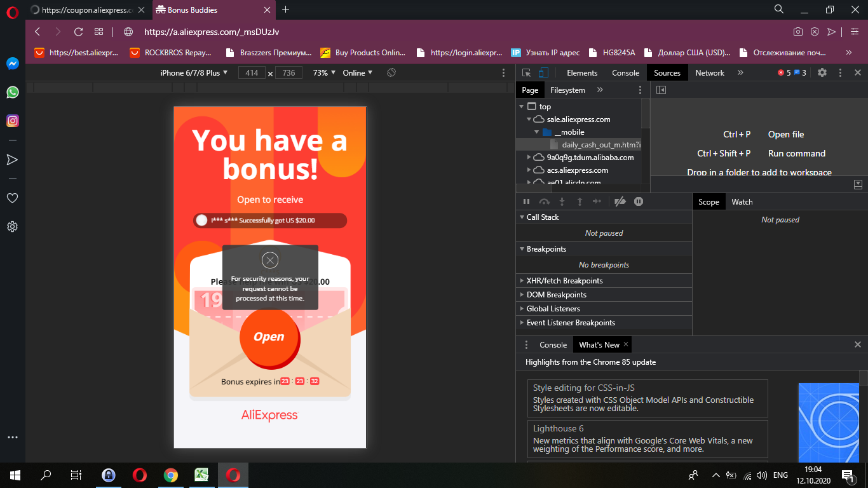Click the orange Open bonus button
868x488 pixels.
pyautogui.click(x=269, y=337)
